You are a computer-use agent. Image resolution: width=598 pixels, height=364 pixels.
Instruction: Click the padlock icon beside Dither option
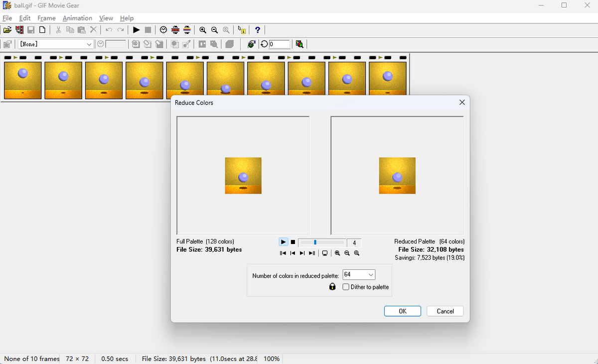[x=332, y=287]
